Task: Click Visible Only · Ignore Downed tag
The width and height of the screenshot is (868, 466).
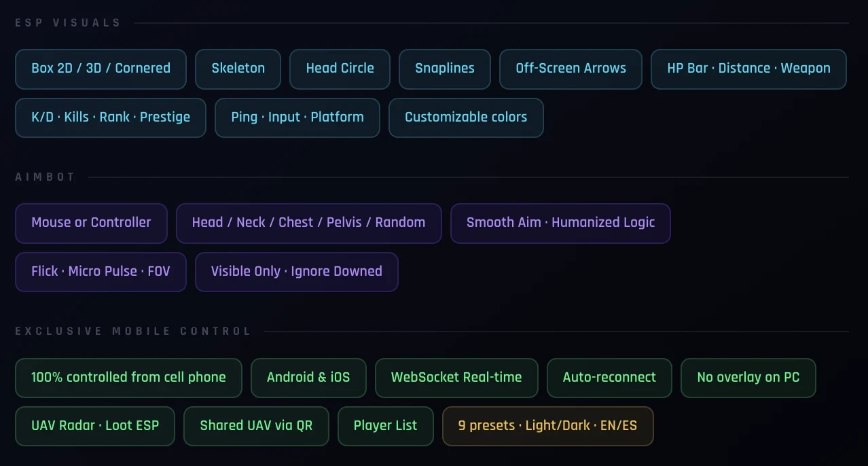Action: click(297, 272)
